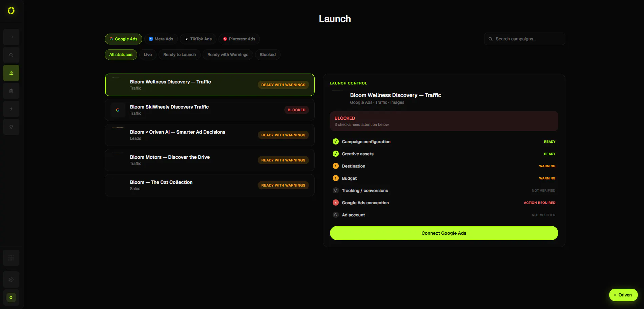Image resolution: width=644 pixels, height=309 pixels.
Task: Click Ready with Warnings badge on Bloom Wellness row
Action: [x=283, y=85]
